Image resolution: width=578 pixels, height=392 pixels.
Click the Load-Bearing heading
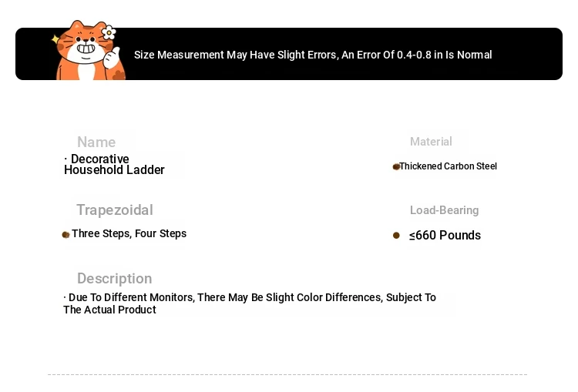[x=444, y=210]
